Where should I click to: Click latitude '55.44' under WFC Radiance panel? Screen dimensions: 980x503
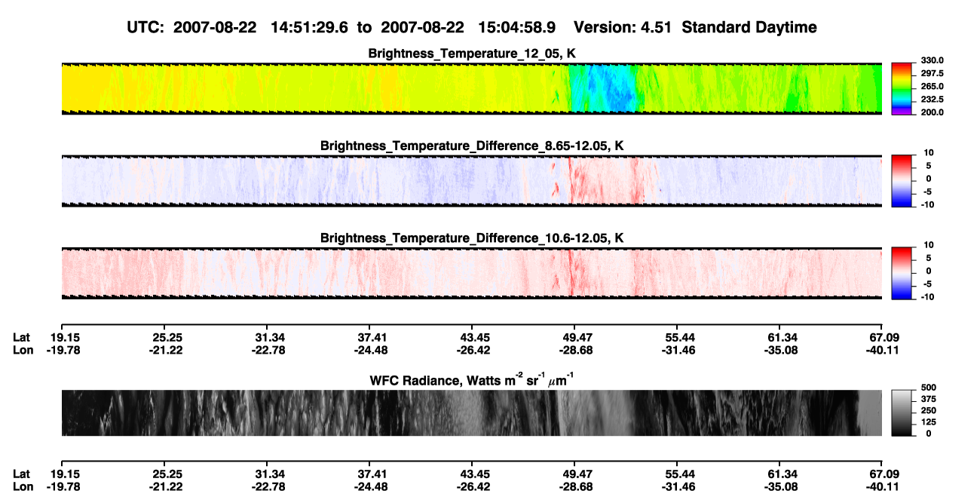point(680,474)
